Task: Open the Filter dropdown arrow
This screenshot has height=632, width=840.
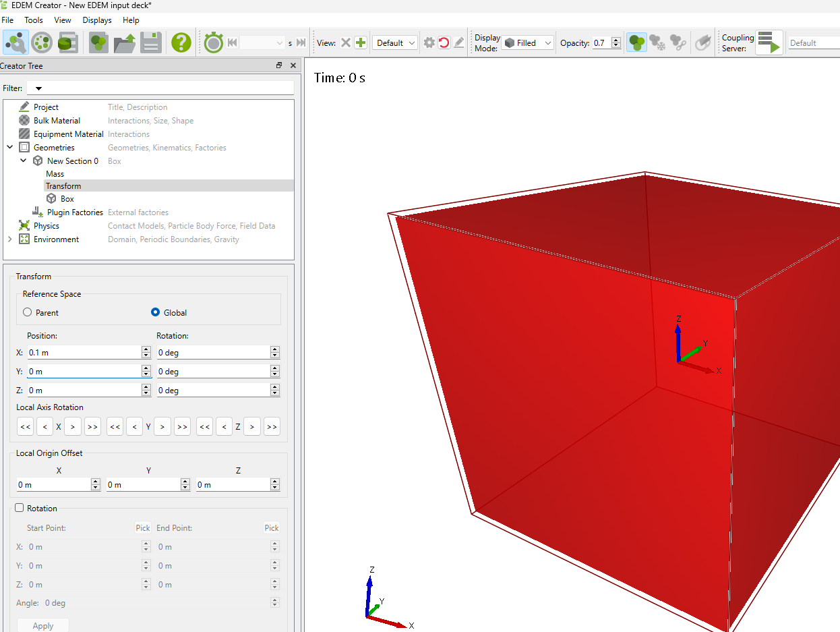Action: click(38, 88)
